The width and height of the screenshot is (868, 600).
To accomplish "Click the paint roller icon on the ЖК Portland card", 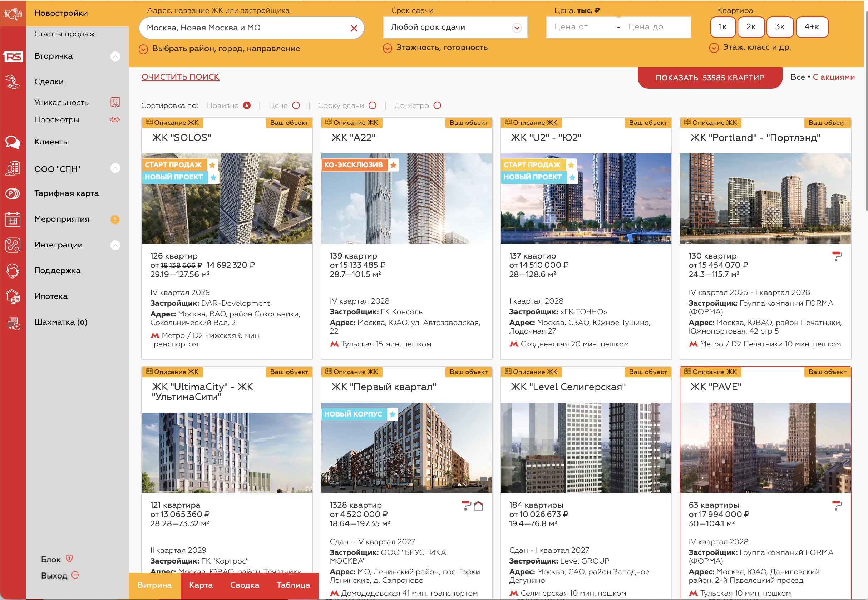I will tap(837, 256).
